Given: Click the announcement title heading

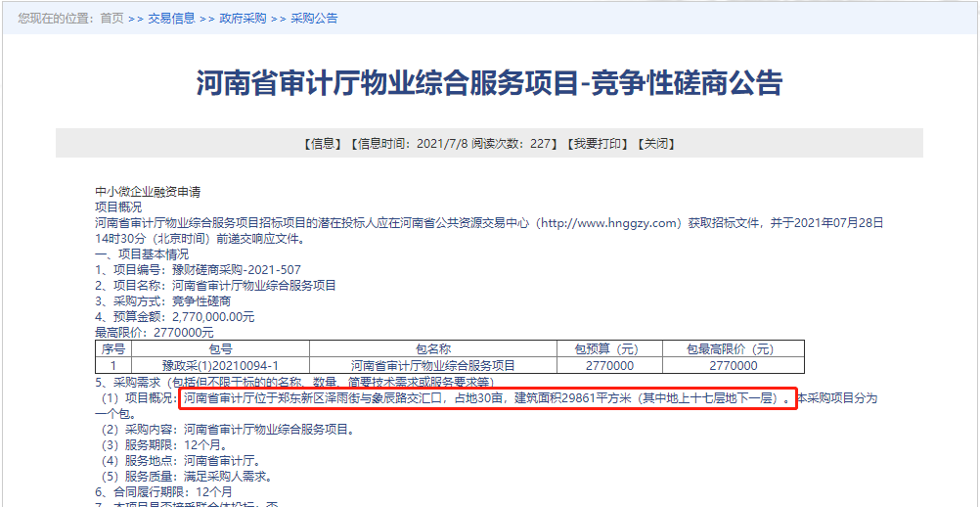Looking at the screenshot, I should point(489,84).
